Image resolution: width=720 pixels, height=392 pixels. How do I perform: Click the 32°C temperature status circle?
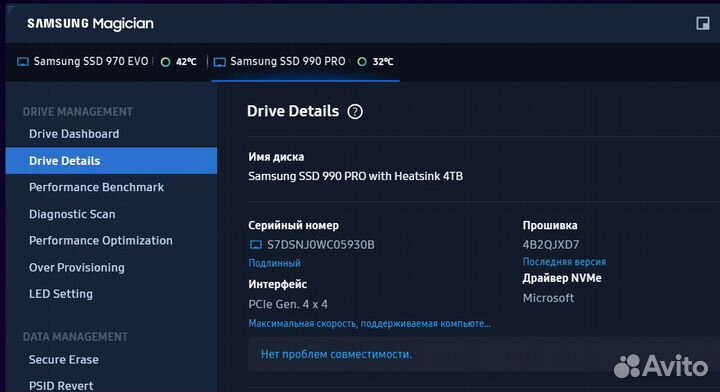pos(362,62)
